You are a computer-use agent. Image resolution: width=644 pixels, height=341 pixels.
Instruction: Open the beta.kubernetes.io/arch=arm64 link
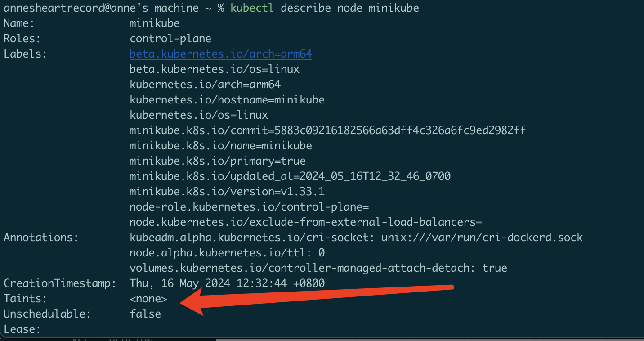pos(220,54)
